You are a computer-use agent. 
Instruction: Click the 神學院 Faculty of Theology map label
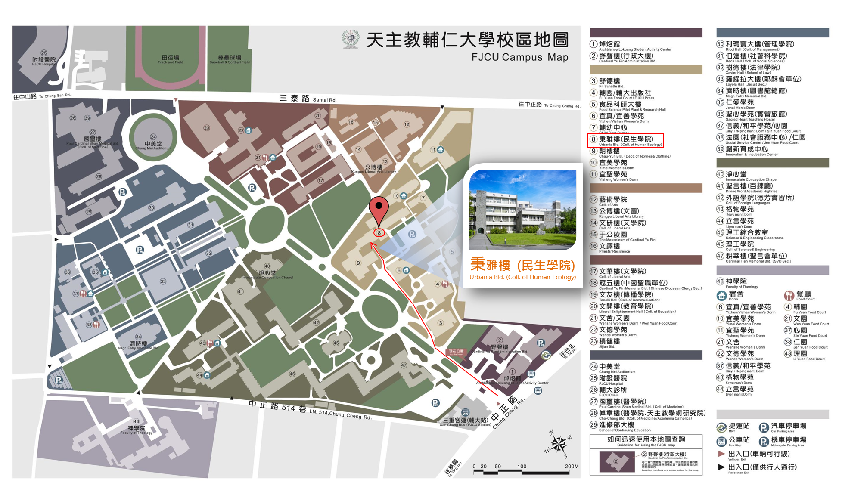[x=136, y=430]
